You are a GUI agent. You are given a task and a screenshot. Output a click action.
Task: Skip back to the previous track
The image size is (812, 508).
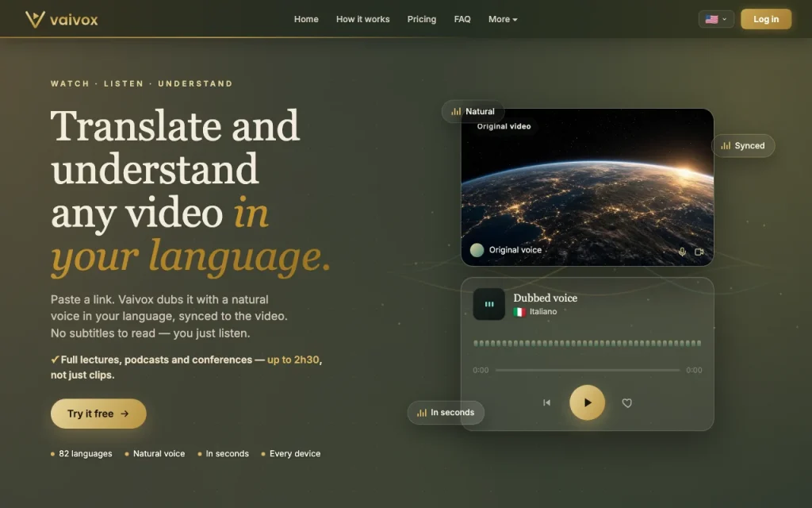(x=546, y=402)
